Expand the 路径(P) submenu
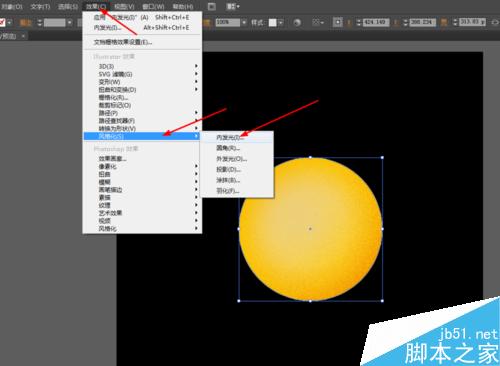 (x=142, y=113)
